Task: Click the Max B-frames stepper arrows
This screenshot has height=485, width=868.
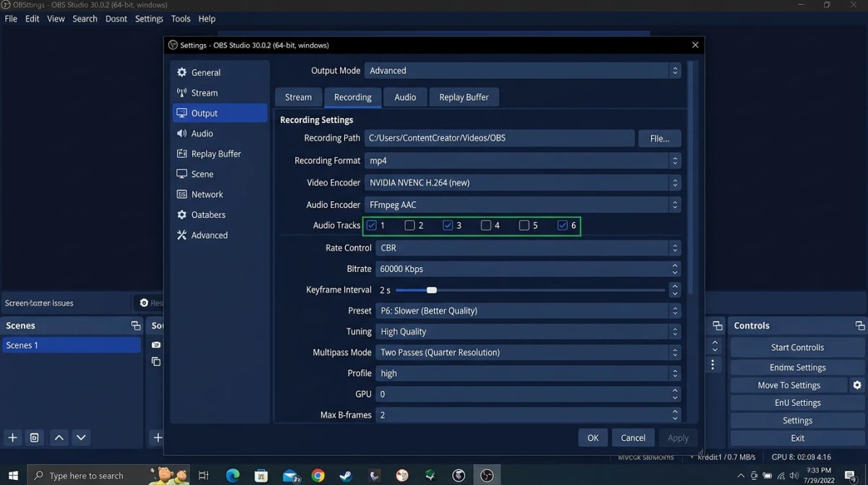Action: (675, 415)
